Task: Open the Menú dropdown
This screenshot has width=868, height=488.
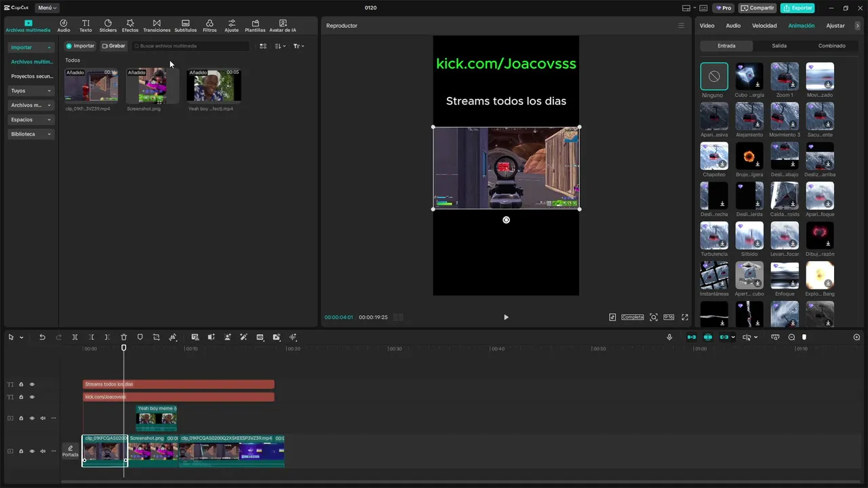Action: (x=47, y=8)
